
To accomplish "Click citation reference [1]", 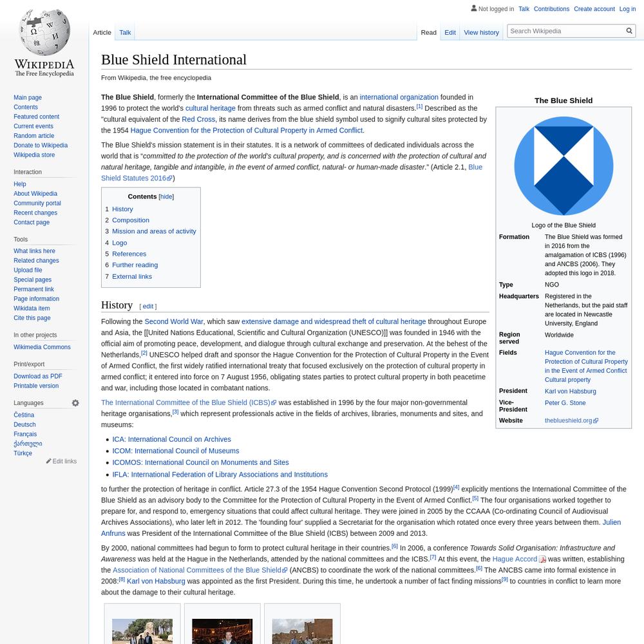I will tap(419, 106).
